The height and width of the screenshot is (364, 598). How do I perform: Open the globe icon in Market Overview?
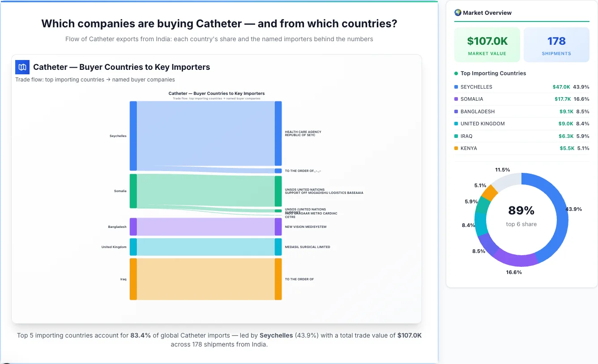pyautogui.click(x=457, y=13)
